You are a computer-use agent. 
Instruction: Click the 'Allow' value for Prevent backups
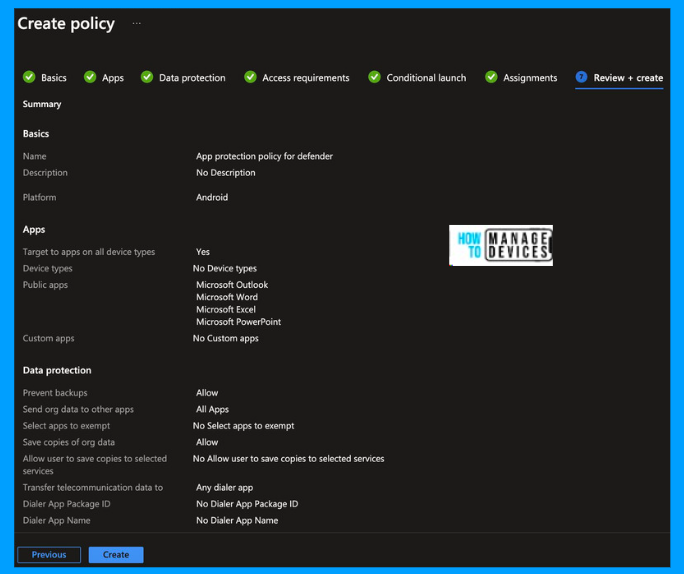pos(207,393)
